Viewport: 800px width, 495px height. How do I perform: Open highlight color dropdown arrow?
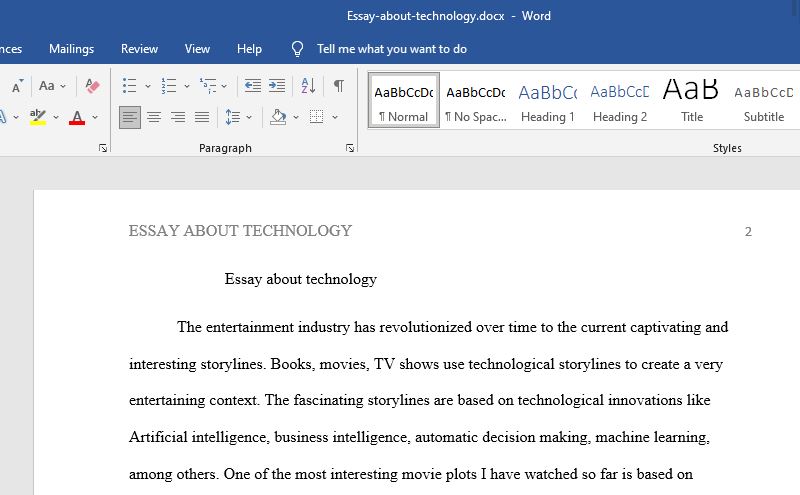[56, 117]
